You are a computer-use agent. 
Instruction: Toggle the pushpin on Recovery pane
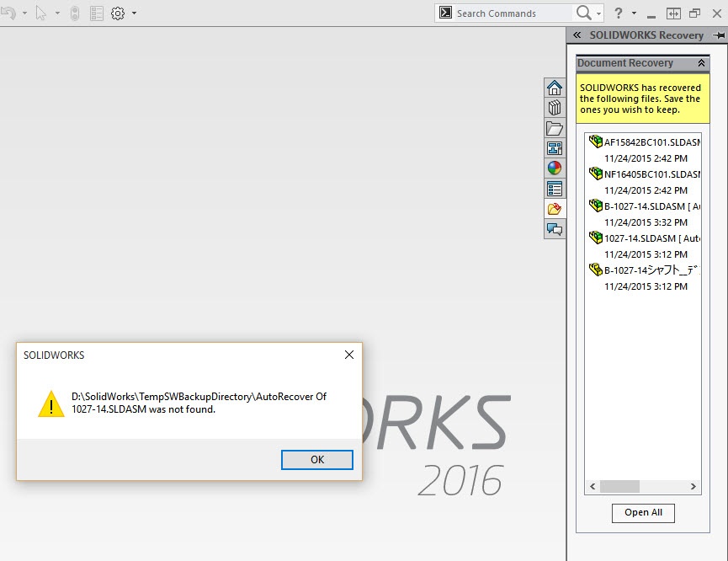(x=719, y=35)
